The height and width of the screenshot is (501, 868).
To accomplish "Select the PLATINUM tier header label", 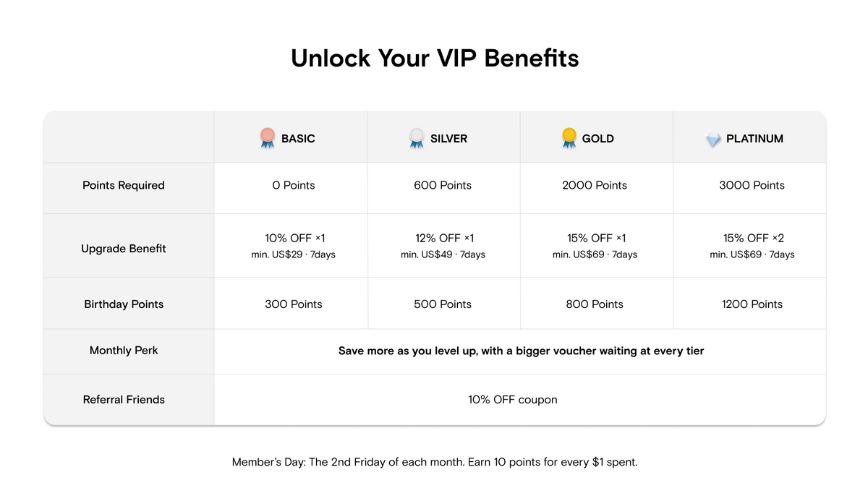I will (754, 139).
